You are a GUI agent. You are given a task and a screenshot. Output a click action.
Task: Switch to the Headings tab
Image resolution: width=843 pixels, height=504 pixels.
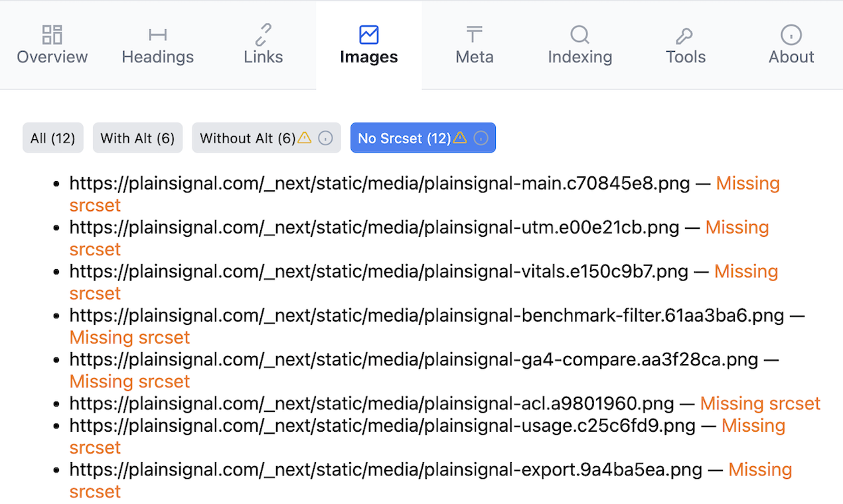(x=158, y=45)
